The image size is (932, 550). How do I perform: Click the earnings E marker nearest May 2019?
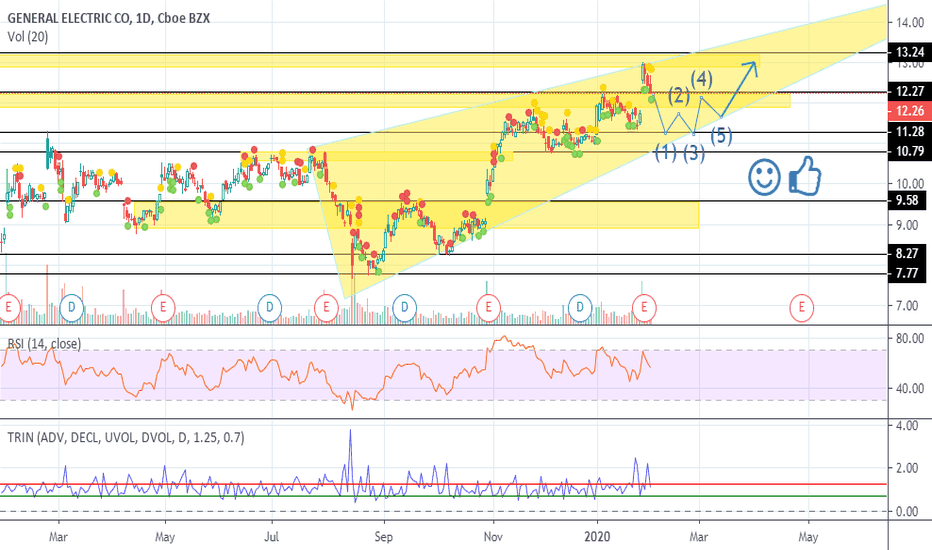pos(163,308)
